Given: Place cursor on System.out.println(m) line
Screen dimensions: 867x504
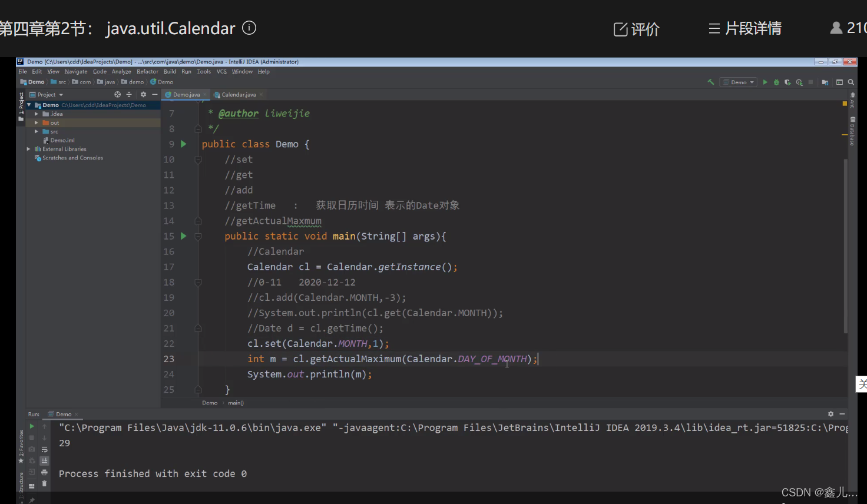Looking at the screenshot, I should (309, 374).
